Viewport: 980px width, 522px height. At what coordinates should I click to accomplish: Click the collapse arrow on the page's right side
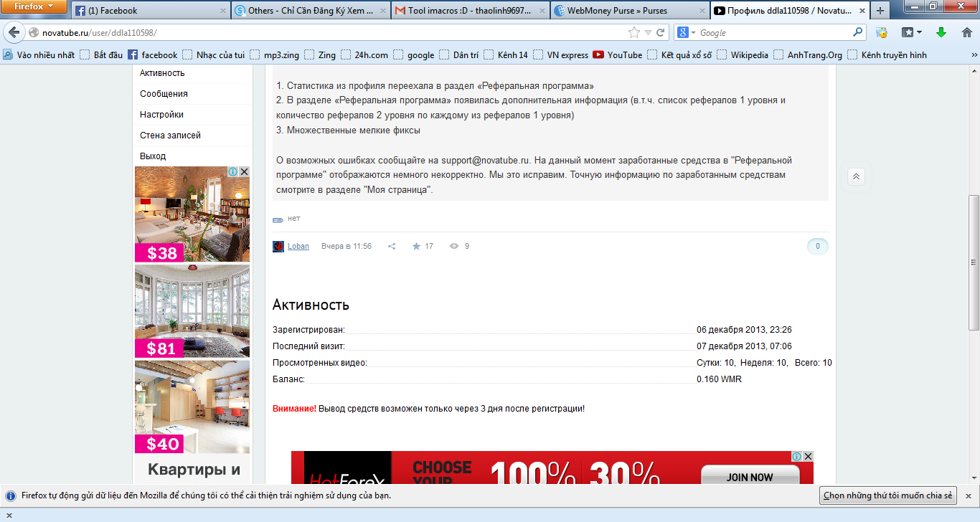(x=855, y=176)
